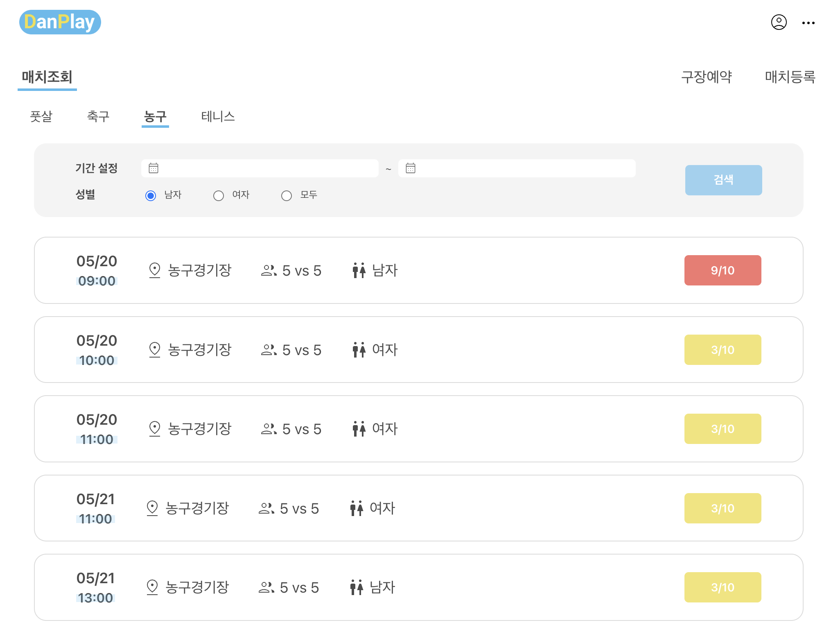The image size is (840, 643).
Task: Select the 남자 gender radio button
Action: pos(151,196)
